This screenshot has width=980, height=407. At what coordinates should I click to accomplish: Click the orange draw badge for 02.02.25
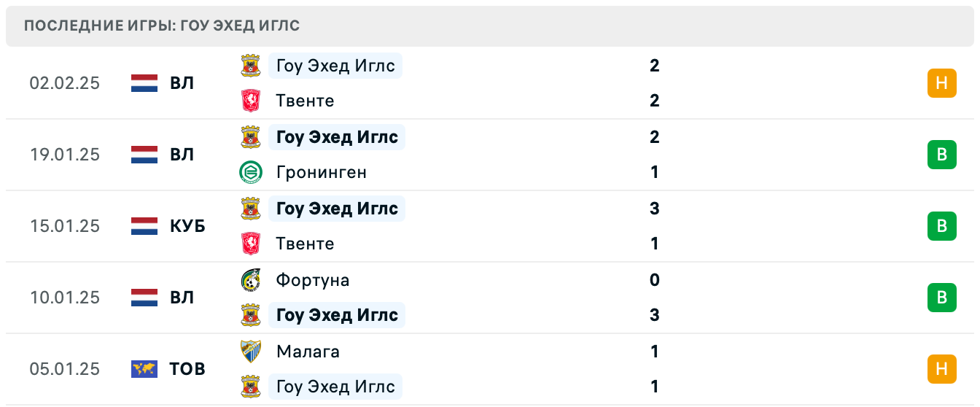pyautogui.click(x=941, y=83)
